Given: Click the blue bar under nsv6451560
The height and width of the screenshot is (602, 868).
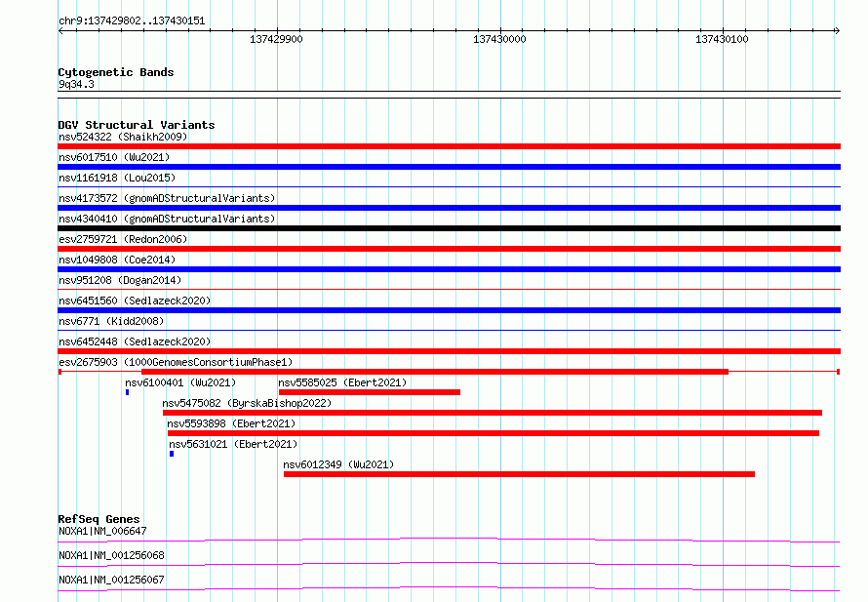Looking at the screenshot, I should point(449,310).
